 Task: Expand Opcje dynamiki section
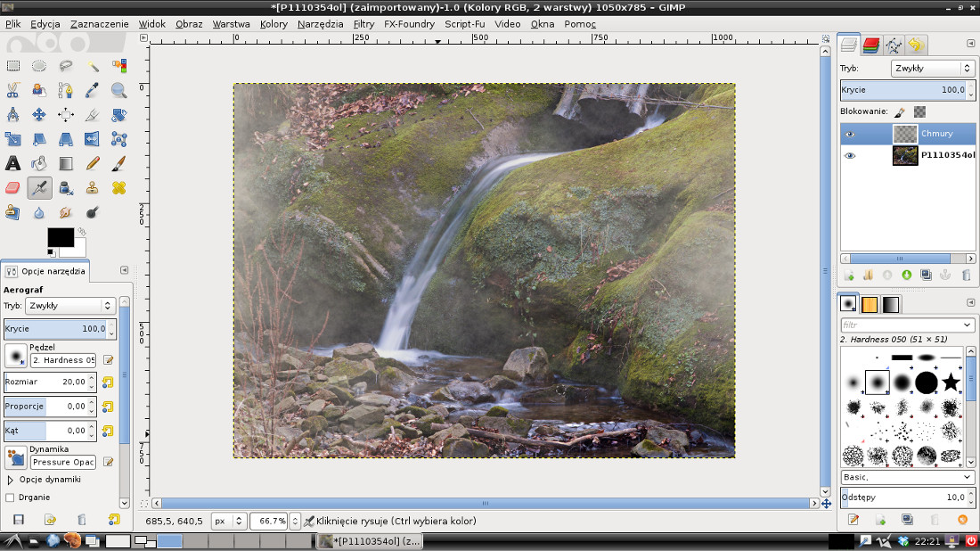point(11,480)
